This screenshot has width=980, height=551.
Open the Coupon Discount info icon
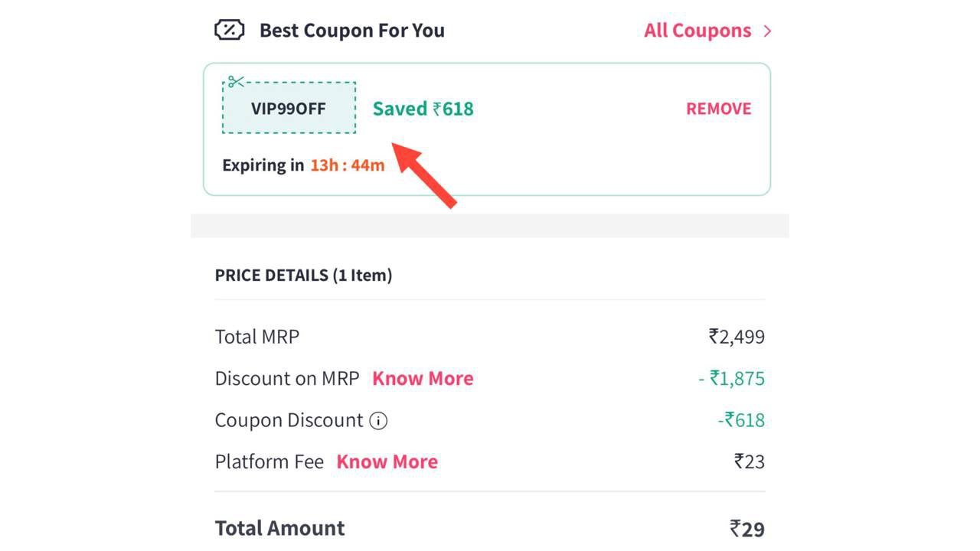378,421
